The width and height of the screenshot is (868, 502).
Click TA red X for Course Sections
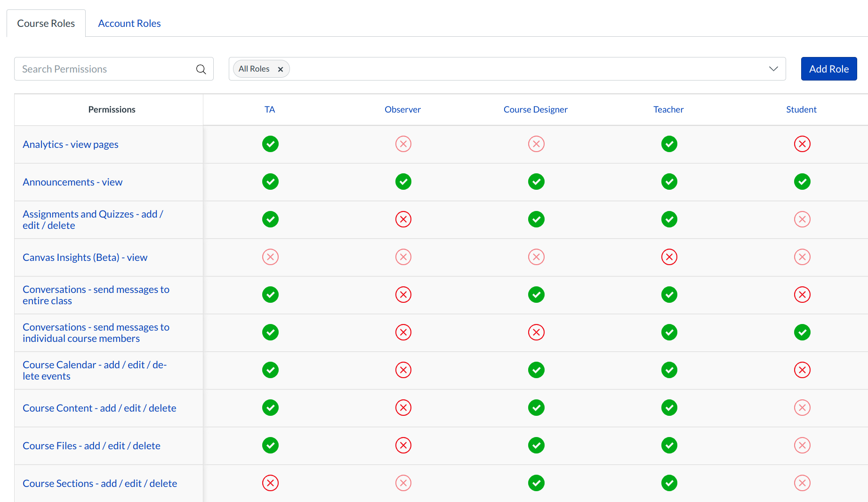tap(270, 483)
